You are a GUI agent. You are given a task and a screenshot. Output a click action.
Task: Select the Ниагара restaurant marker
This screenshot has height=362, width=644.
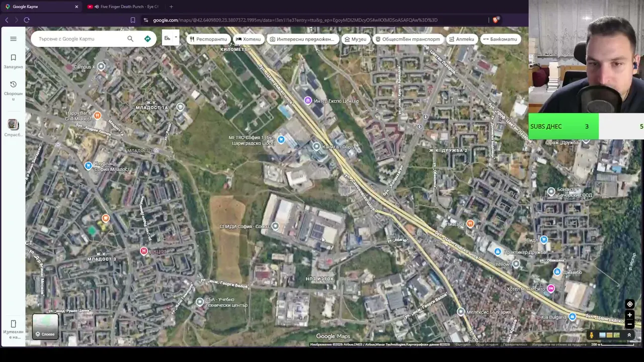(x=470, y=224)
